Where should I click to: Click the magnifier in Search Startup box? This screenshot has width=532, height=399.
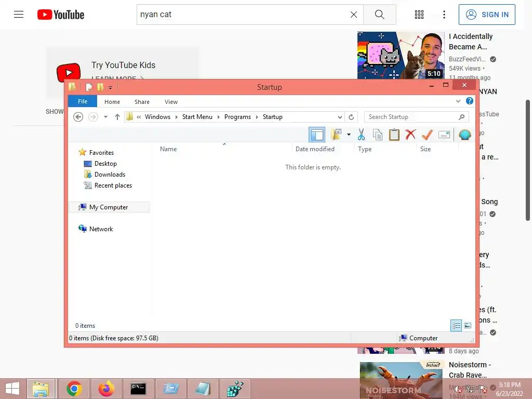(461, 117)
